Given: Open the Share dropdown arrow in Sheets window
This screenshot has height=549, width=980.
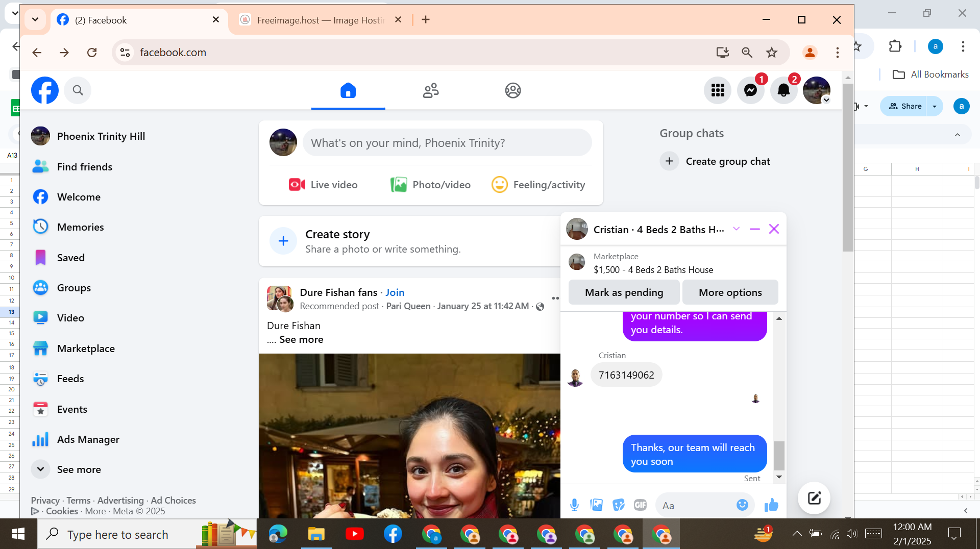Looking at the screenshot, I should 935,106.
